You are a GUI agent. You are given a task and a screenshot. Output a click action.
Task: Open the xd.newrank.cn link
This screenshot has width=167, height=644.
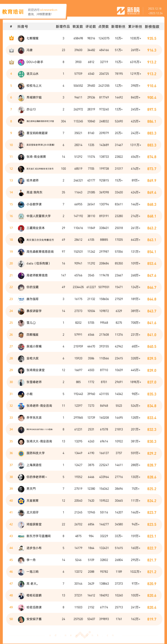(48, 10)
